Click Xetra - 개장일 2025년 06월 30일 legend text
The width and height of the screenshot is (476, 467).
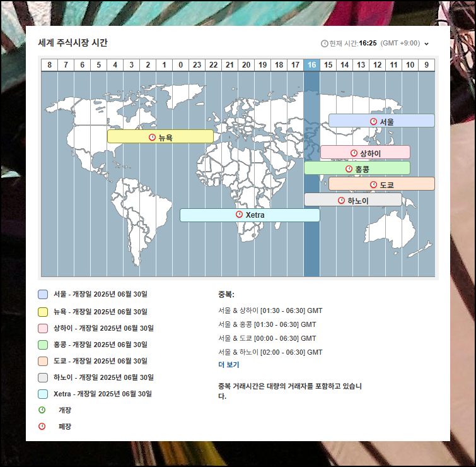pos(103,394)
